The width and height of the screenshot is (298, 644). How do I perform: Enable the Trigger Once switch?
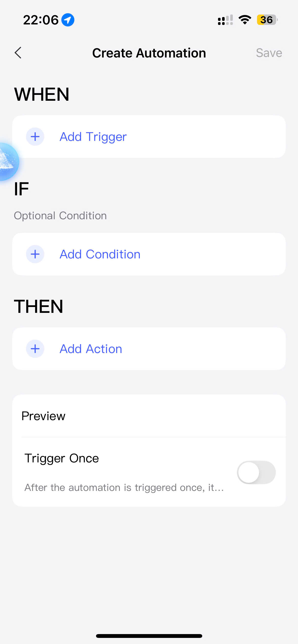256,472
